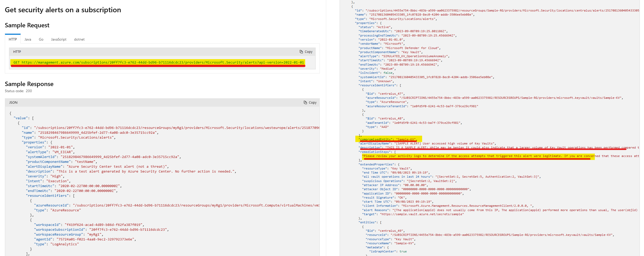Click the "application ID" line
Viewport: 644px width, 256px height.
click(413, 193)
